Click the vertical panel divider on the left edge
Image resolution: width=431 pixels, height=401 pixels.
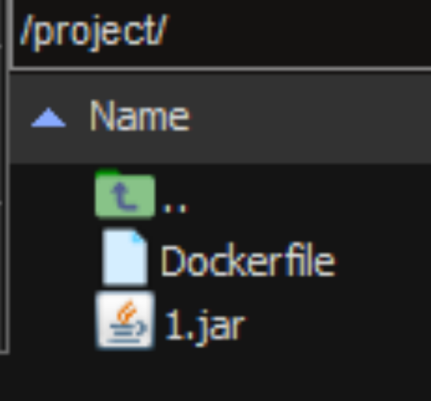(5, 173)
